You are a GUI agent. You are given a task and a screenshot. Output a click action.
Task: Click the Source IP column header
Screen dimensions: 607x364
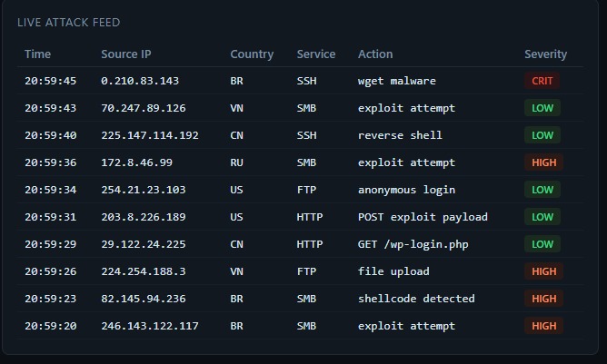tap(126, 54)
